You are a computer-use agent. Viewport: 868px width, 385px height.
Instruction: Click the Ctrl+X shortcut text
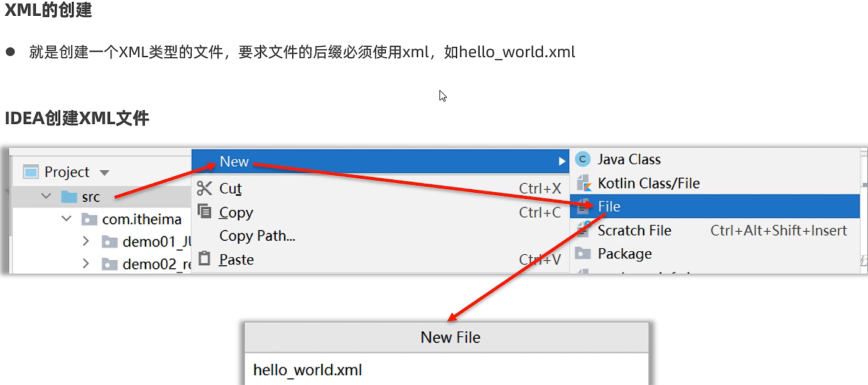[540, 189]
